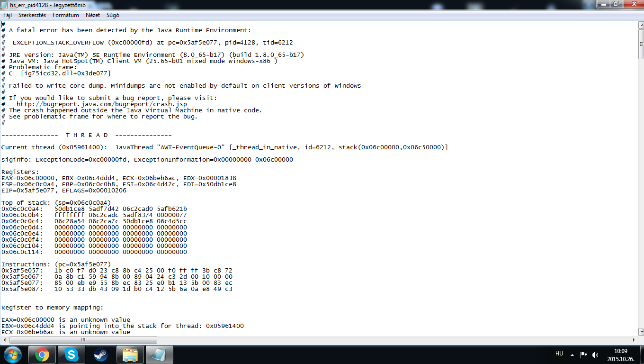
Task: Click the 'Current thread (0x05961400)' line
Action: [x=224, y=147]
